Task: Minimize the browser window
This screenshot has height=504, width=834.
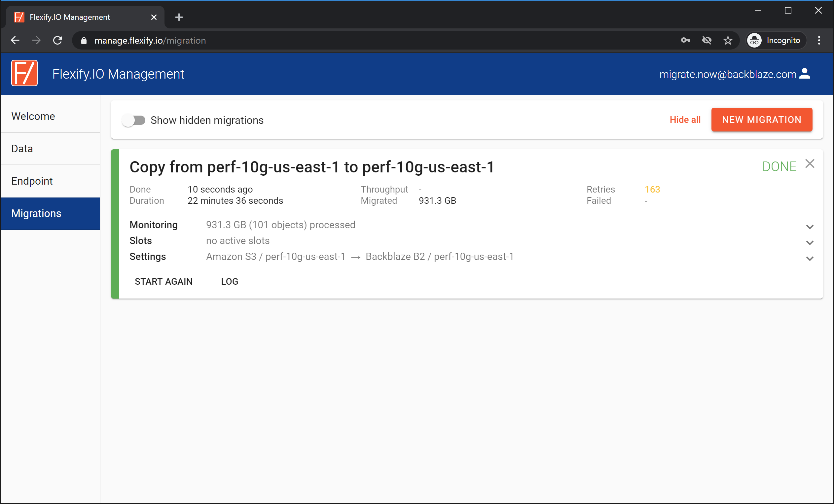Action: [758, 11]
